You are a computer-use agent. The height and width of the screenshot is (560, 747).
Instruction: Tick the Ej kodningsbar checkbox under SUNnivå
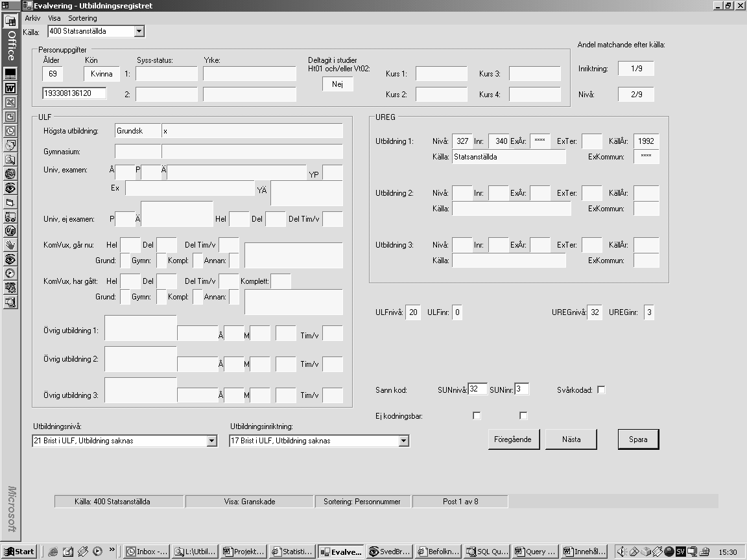[477, 415]
